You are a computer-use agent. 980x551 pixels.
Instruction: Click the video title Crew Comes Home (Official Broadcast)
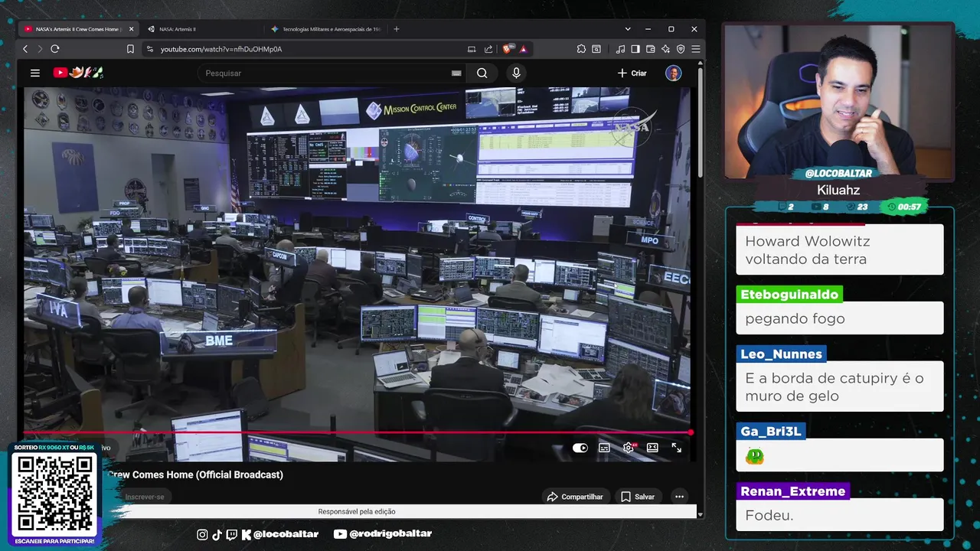click(x=195, y=474)
